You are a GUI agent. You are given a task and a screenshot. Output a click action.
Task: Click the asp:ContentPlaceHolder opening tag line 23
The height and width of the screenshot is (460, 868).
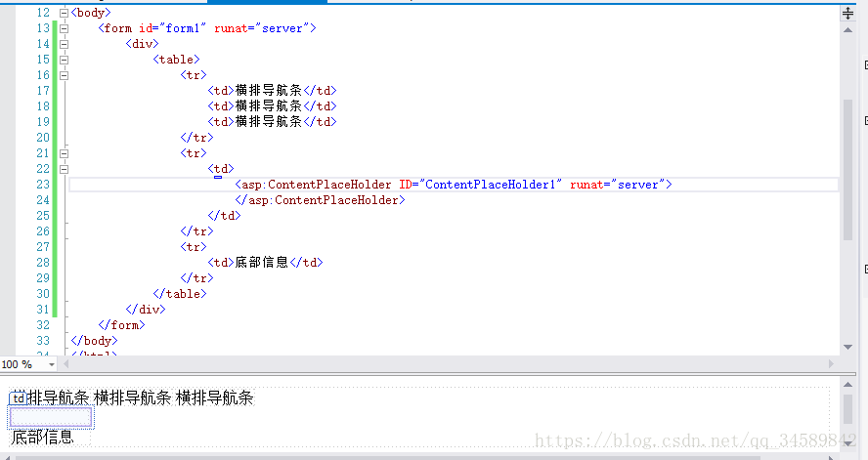454,185
